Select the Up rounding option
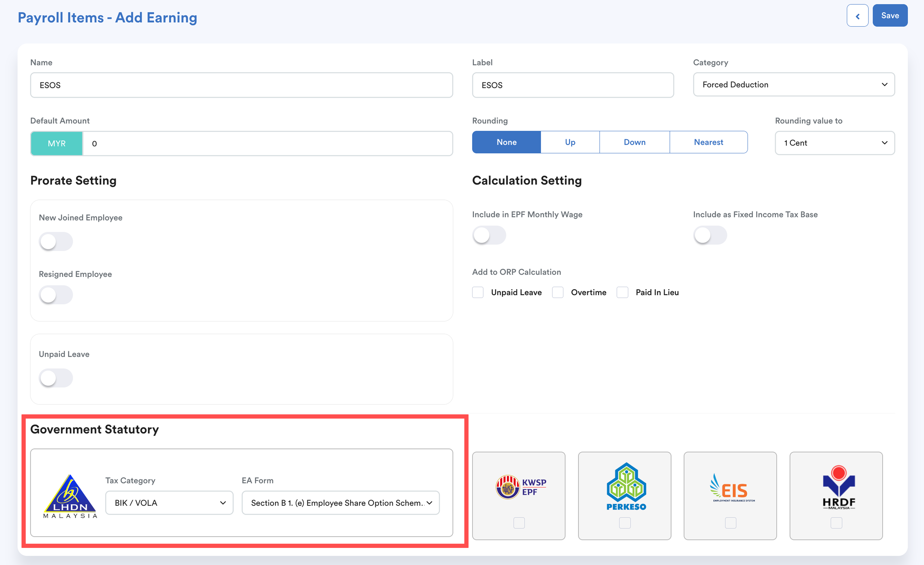924x565 pixels. [x=570, y=142]
